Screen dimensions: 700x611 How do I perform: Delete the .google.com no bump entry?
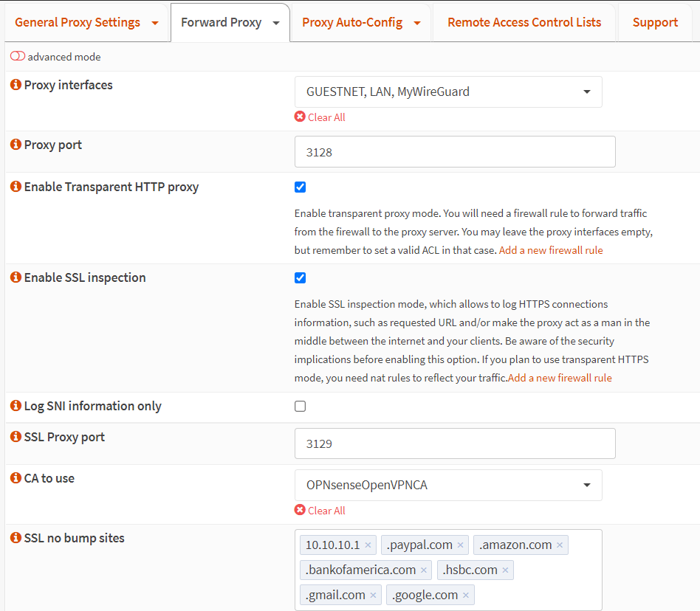point(466,596)
